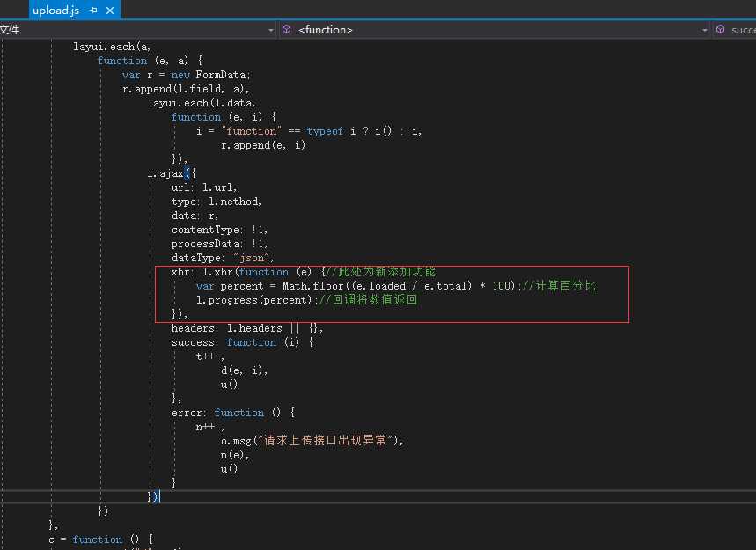Close the upload.js tab
Screen dimensions: 756x550
(110, 11)
